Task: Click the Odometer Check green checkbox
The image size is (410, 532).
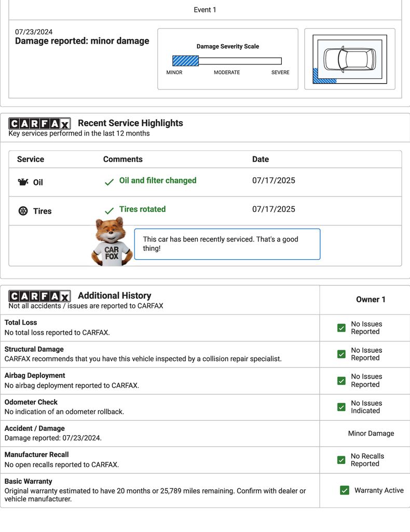Action: [341, 407]
